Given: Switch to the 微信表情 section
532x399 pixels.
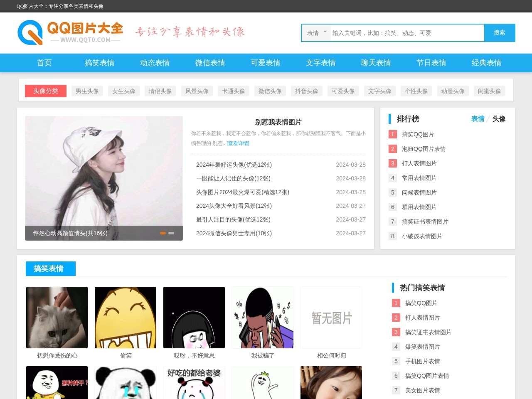Looking at the screenshot, I should pyautogui.click(x=210, y=63).
